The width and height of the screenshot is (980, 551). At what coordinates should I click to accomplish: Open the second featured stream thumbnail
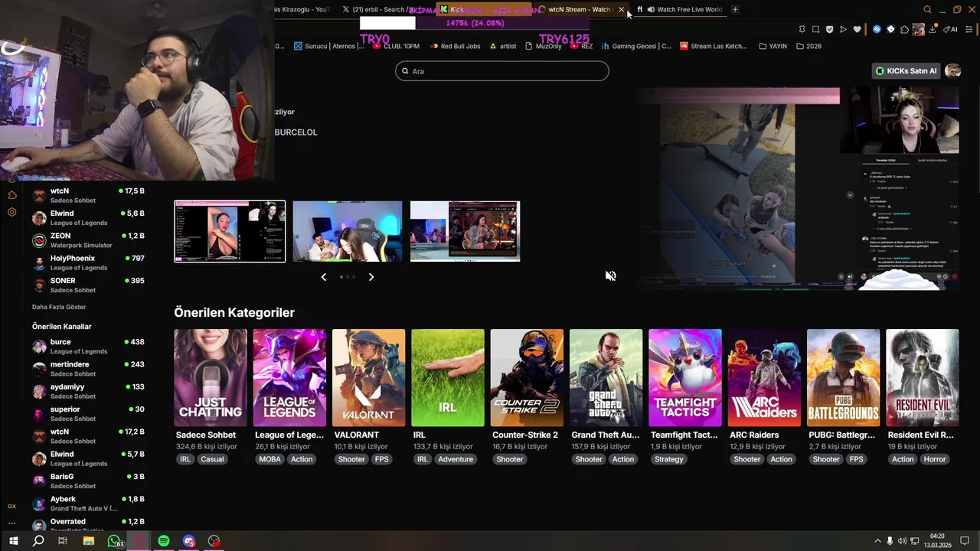click(x=348, y=231)
